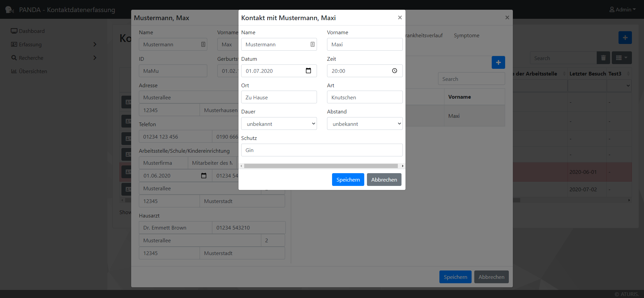Click Hausarzt phone field 01234 543210
The image size is (644, 298).
coord(249,228)
